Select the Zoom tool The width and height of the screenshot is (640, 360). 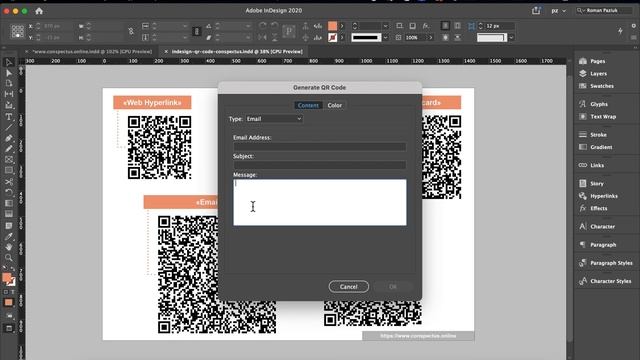coord(9,258)
